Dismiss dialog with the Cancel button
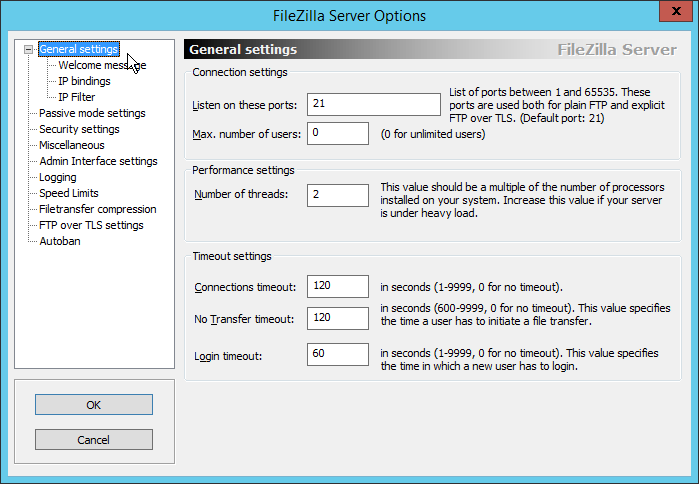Viewport: 699px width, 484px height. pos(94,440)
